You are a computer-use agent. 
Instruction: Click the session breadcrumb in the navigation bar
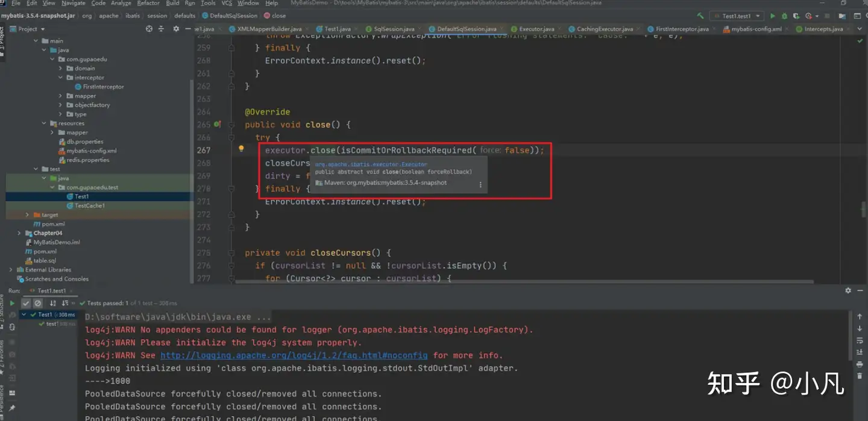click(x=157, y=16)
